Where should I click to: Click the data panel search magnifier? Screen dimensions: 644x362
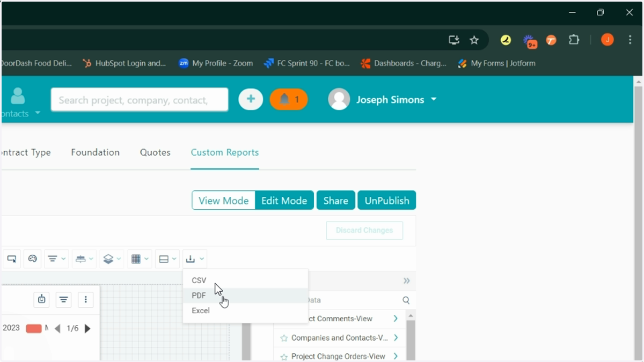[406, 300]
